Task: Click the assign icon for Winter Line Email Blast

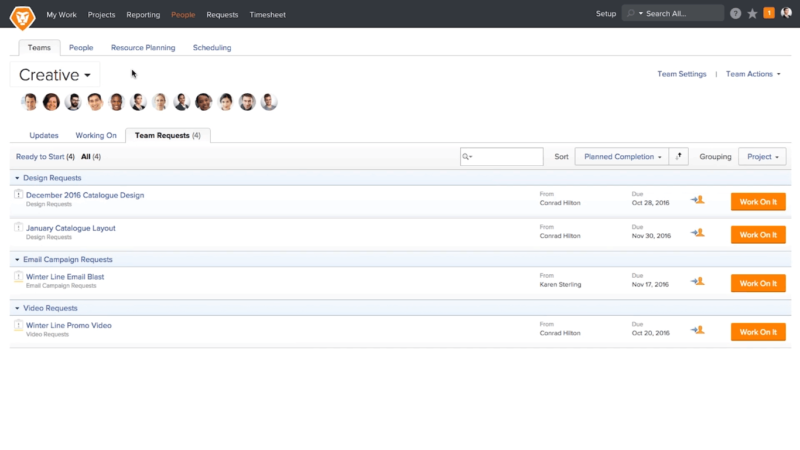Action: [x=697, y=282]
